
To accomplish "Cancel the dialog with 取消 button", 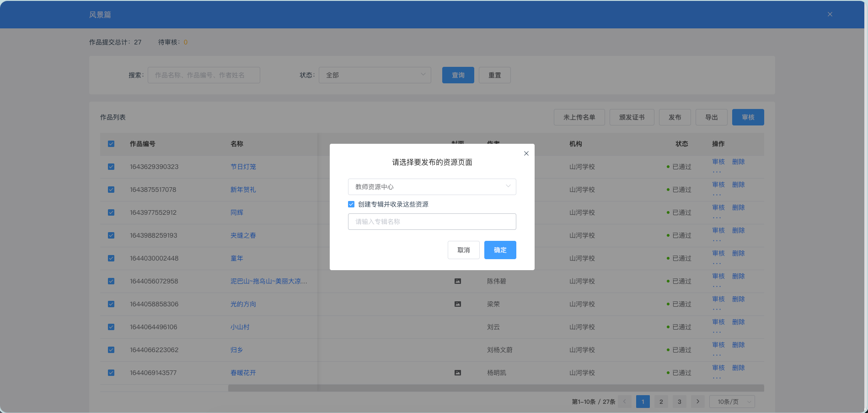I will [463, 250].
